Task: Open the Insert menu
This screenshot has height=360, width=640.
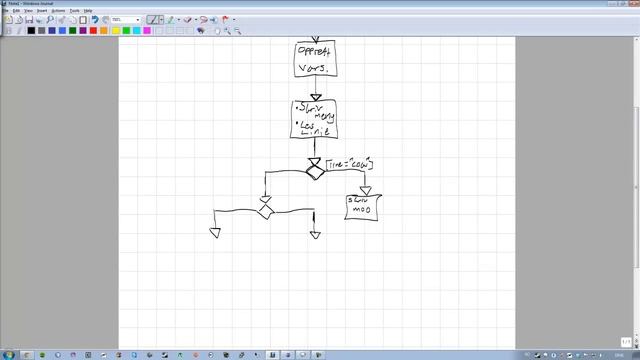Action: click(x=42, y=11)
